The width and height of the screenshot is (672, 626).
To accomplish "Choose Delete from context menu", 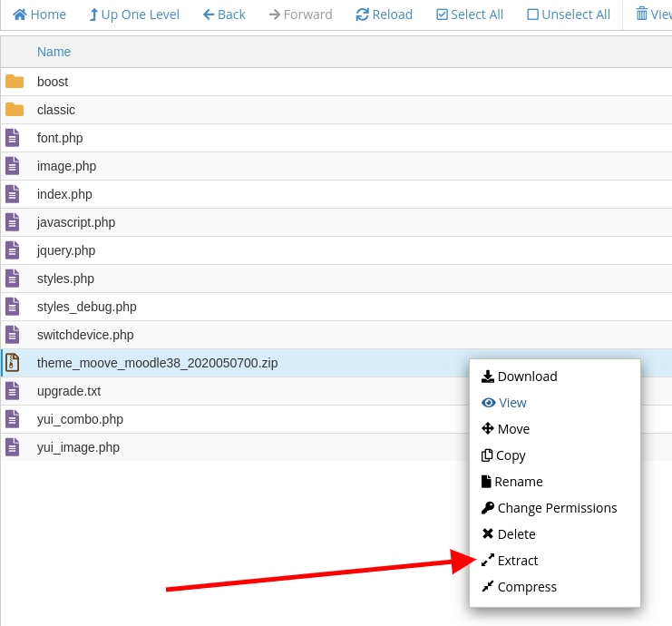I will tap(516, 534).
